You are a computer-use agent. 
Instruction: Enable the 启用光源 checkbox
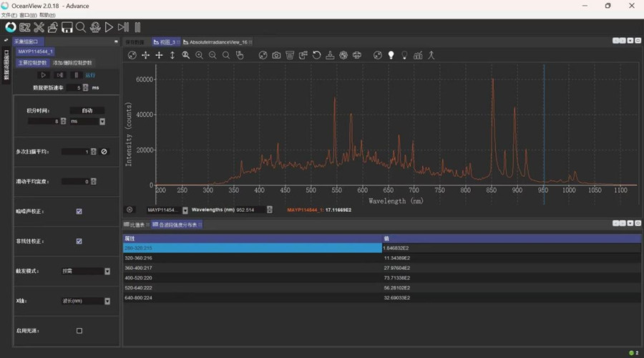pyautogui.click(x=79, y=331)
